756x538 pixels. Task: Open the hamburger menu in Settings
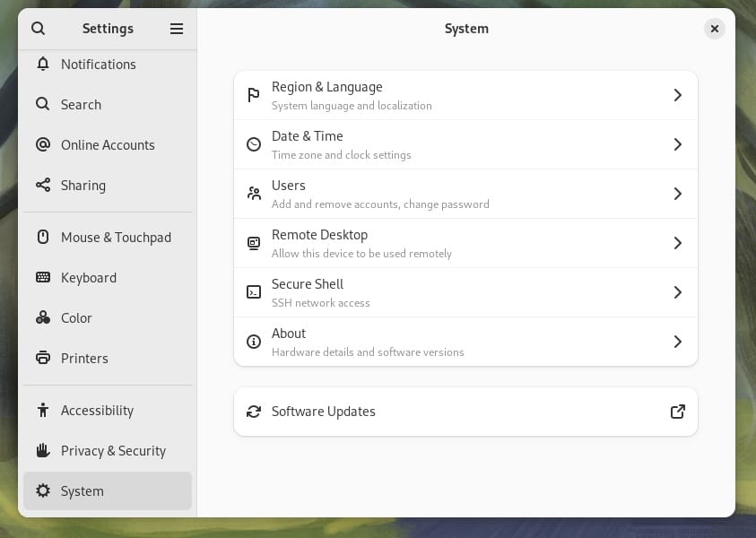pos(177,28)
